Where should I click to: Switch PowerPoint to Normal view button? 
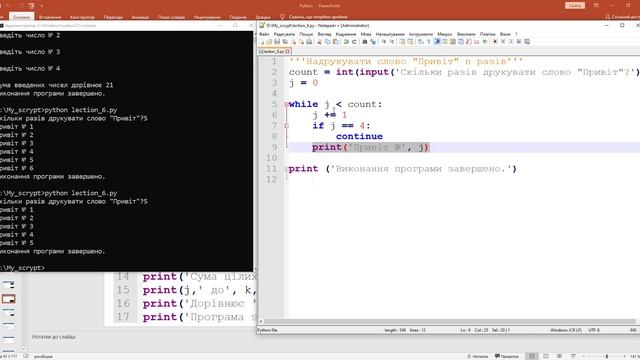[531, 356]
